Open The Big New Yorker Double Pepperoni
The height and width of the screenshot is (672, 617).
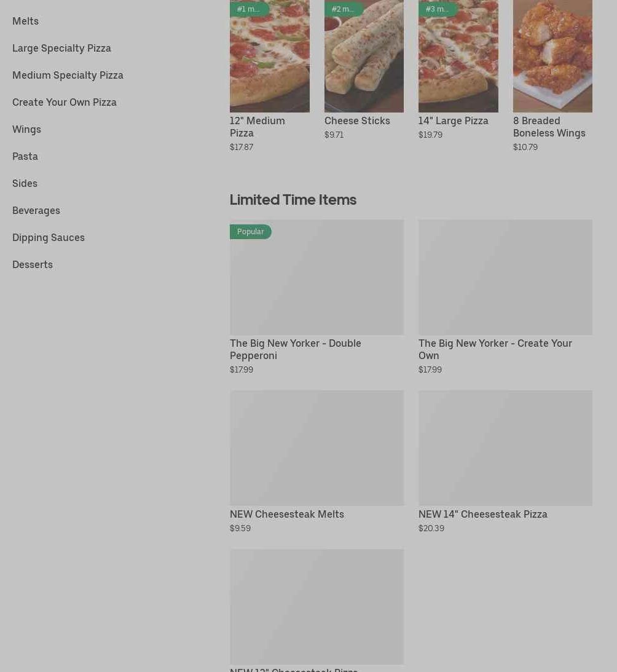point(316,283)
